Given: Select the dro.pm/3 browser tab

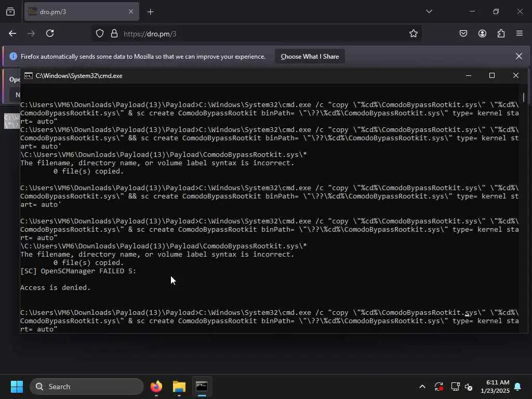Looking at the screenshot, I should (82, 11).
